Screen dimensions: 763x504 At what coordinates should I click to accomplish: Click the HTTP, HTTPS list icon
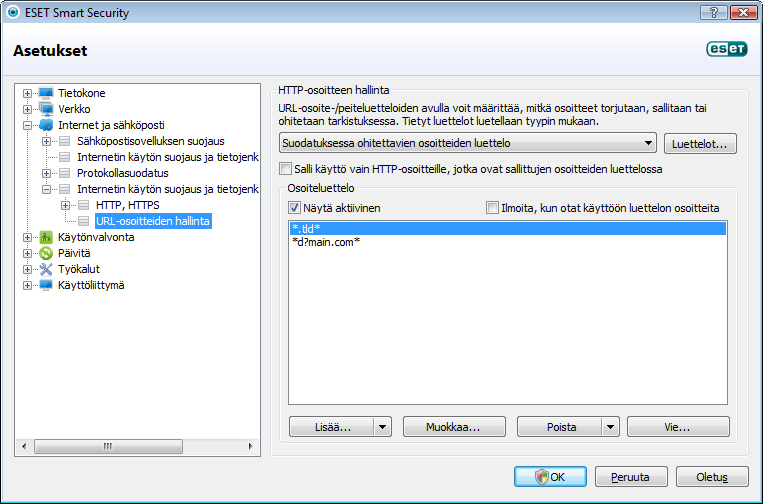pos(84,205)
